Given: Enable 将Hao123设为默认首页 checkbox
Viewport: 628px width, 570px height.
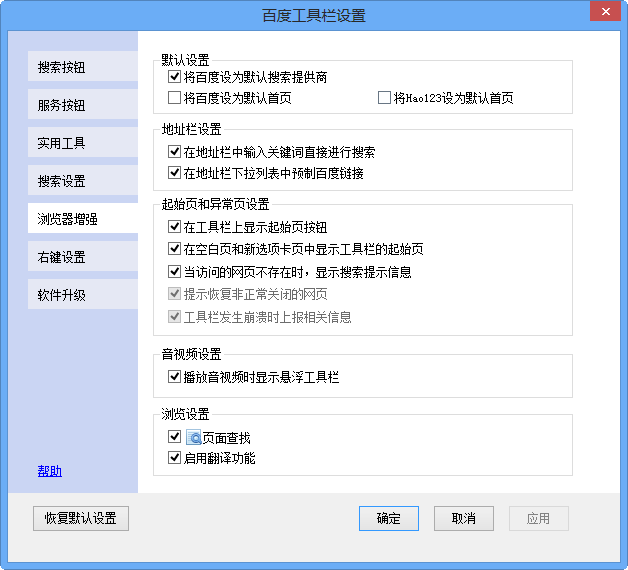Looking at the screenshot, I should coord(384,97).
